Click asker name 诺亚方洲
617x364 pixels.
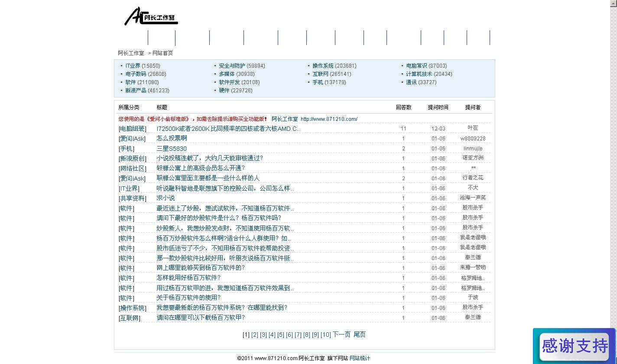(473, 158)
